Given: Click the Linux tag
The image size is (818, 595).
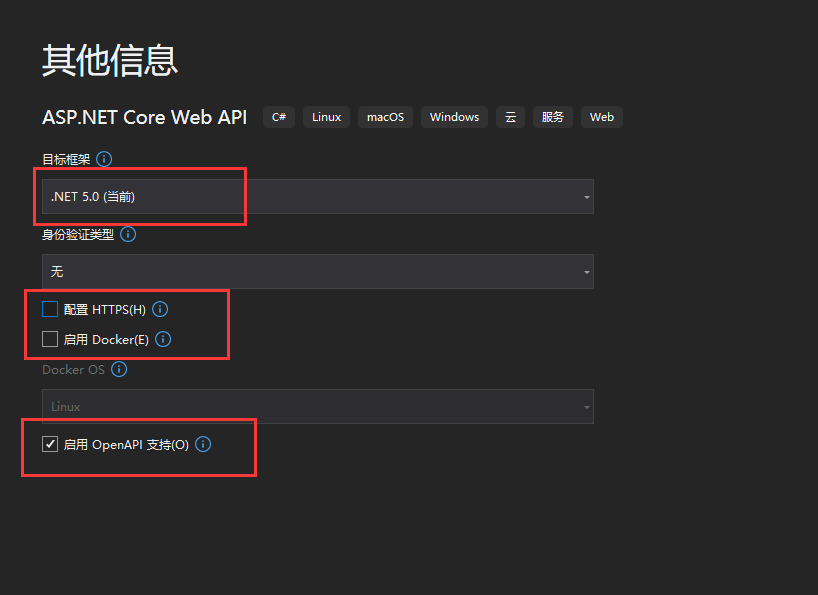Looking at the screenshot, I should [x=326, y=117].
